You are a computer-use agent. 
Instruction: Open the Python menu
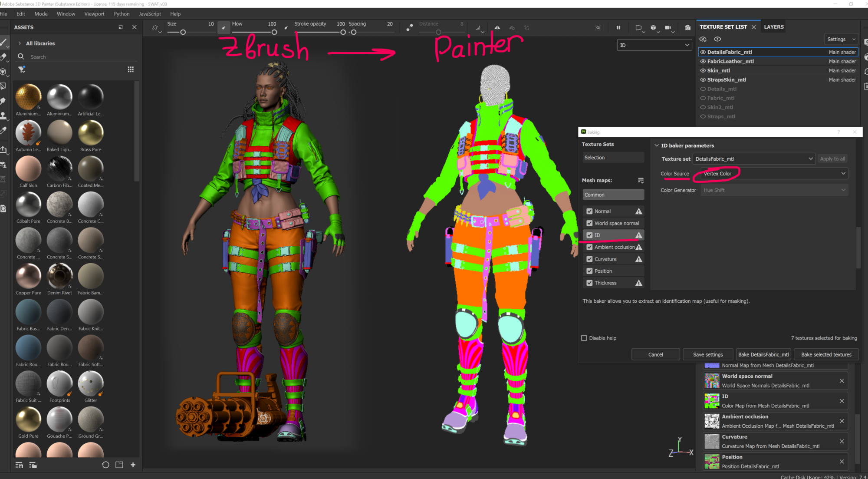[122, 13]
